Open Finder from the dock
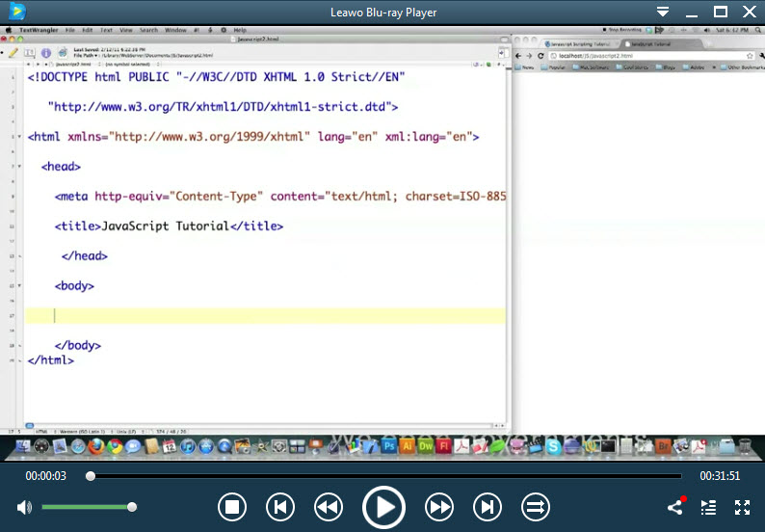 (22, 446)
